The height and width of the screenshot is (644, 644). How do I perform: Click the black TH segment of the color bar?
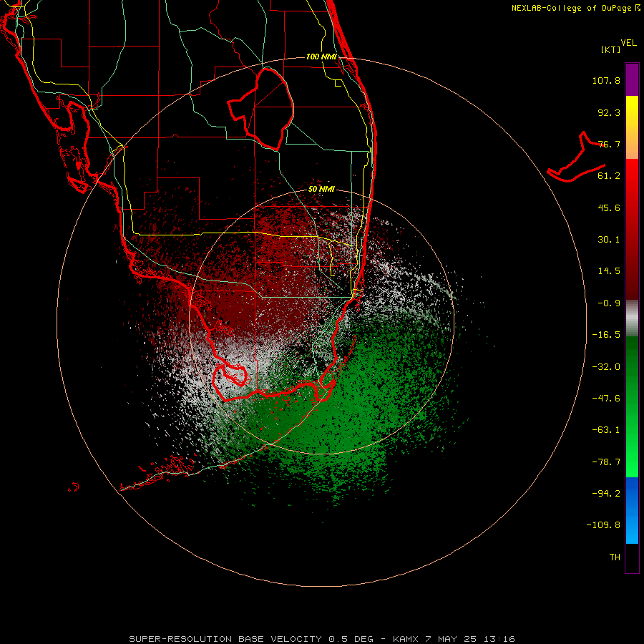(x=632, y=558)
